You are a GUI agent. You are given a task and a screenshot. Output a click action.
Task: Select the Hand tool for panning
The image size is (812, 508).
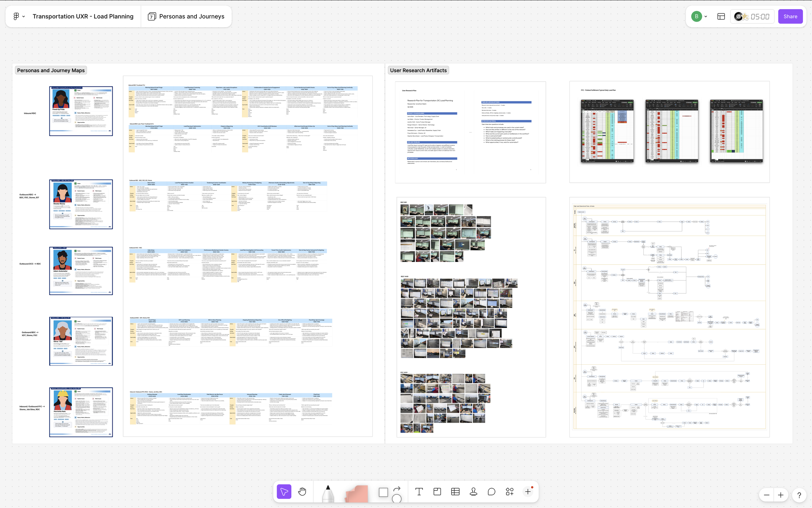click(302, 491)
